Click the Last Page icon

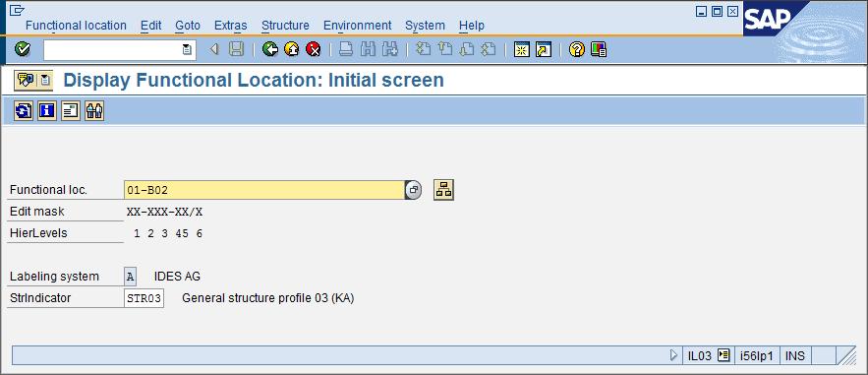(x=489, y=50)
